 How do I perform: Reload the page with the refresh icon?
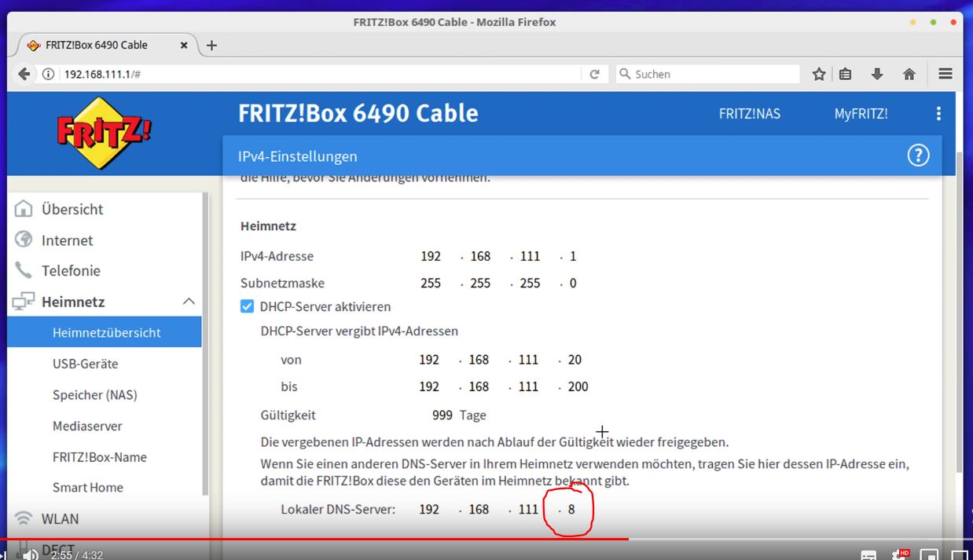tap(595, 74)
